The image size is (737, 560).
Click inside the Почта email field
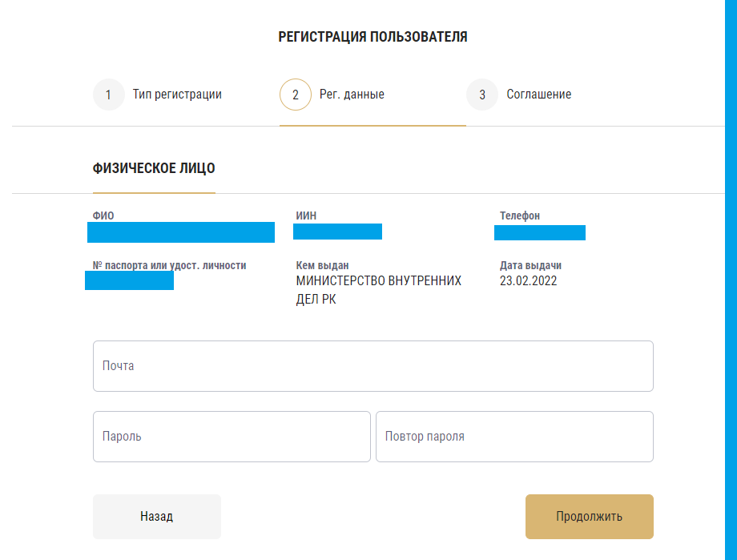click(x=373, y=366)
